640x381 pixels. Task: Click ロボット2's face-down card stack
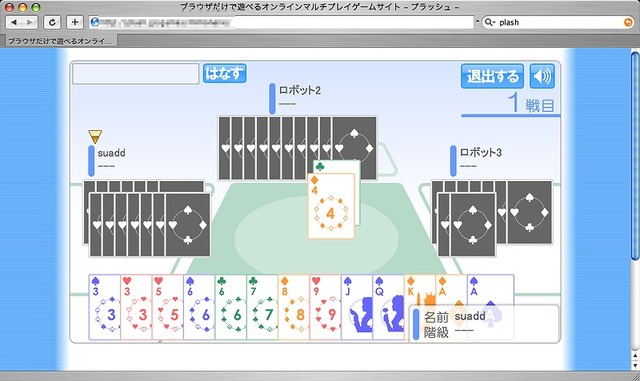297,148
